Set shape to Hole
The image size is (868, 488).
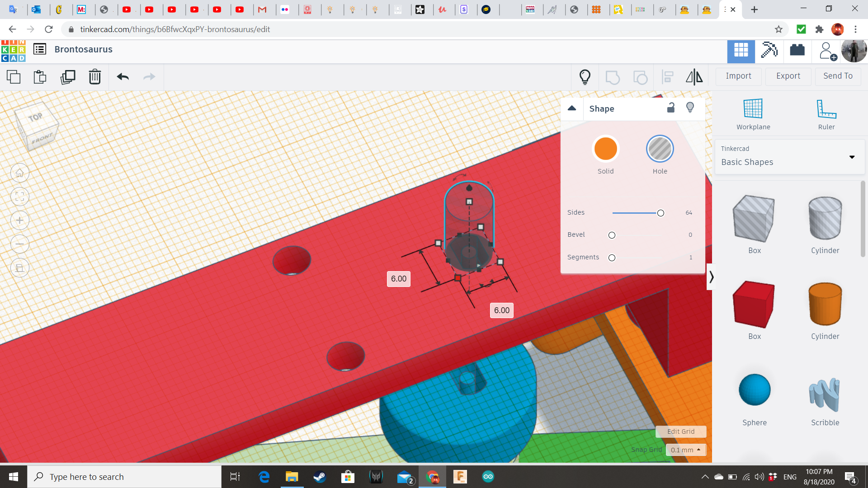coord(660,149)
